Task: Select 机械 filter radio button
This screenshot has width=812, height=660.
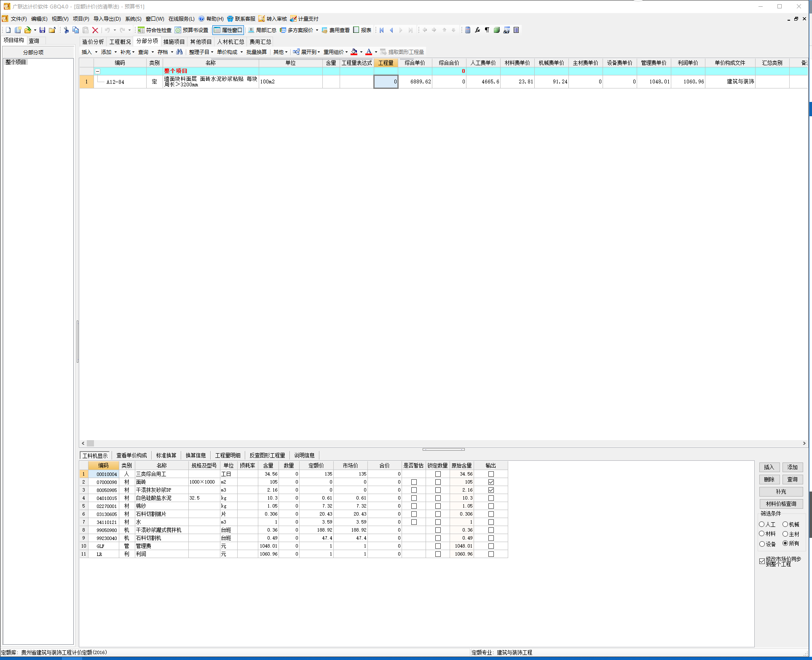Action: pos(785,524)
